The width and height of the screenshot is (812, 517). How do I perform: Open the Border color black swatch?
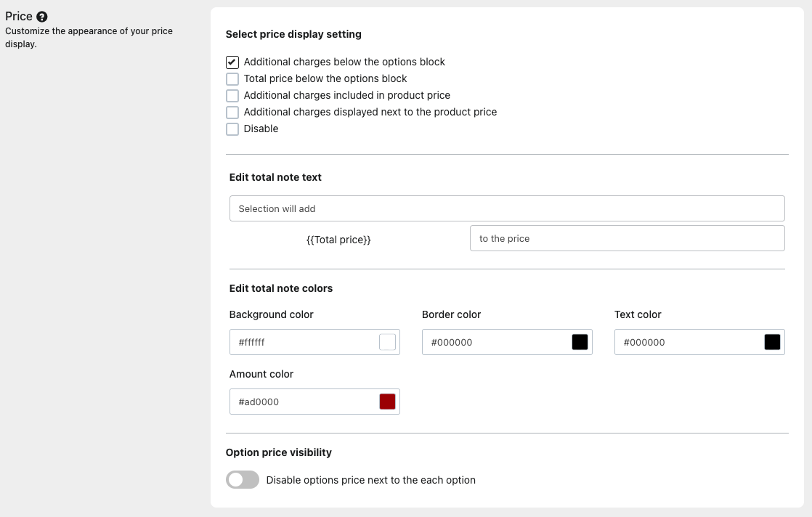(580, 342)
